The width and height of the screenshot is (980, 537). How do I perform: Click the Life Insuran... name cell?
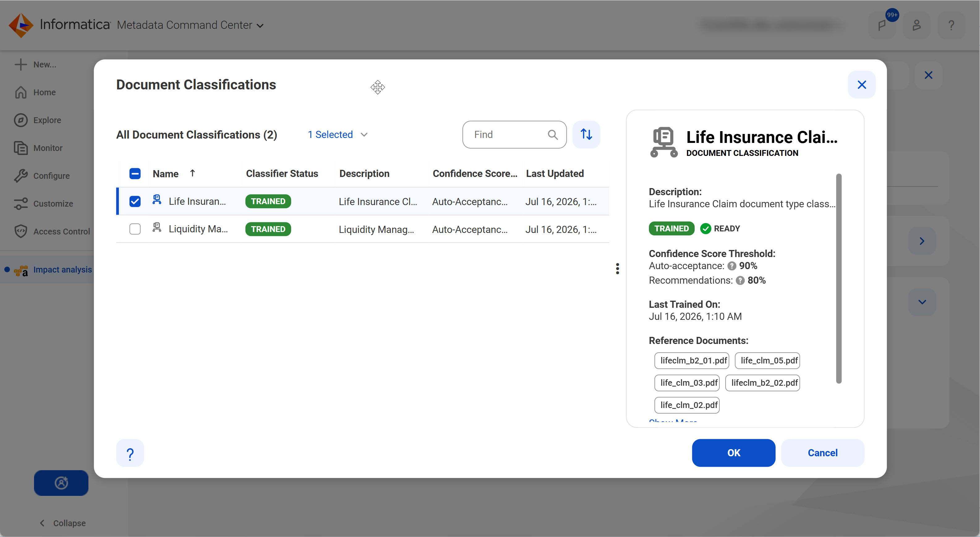197,201
